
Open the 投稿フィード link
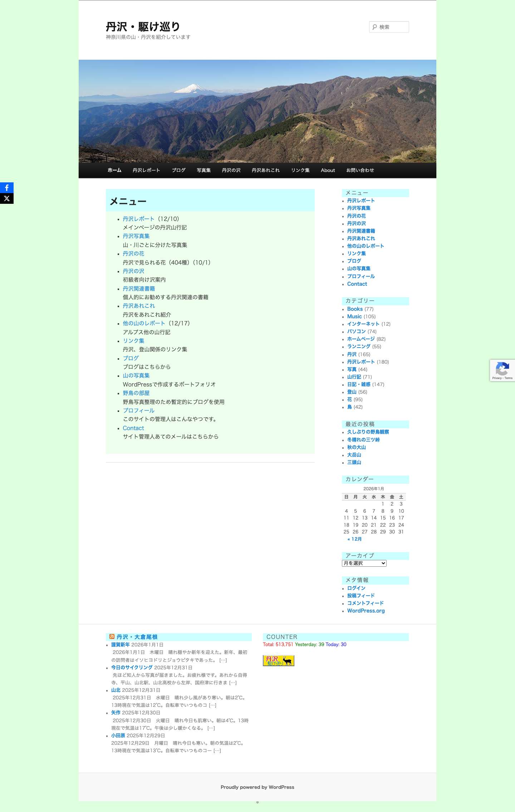pos(361,596)
